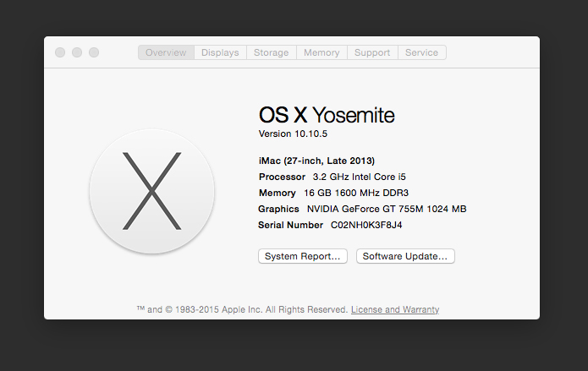Click the Memory label in the specs list
The width and height of the screenshot is (588, 371).
click(278, 193)
